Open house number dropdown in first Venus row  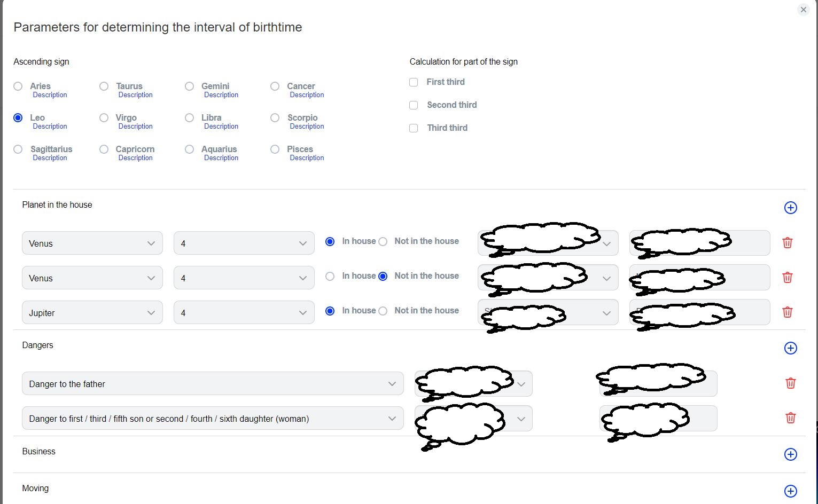[244, 243]
